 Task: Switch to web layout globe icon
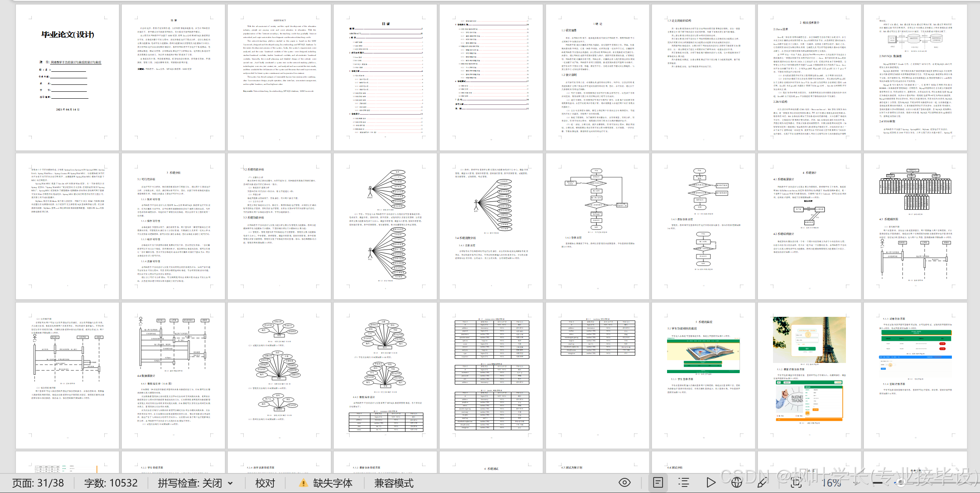pos(736,483)
